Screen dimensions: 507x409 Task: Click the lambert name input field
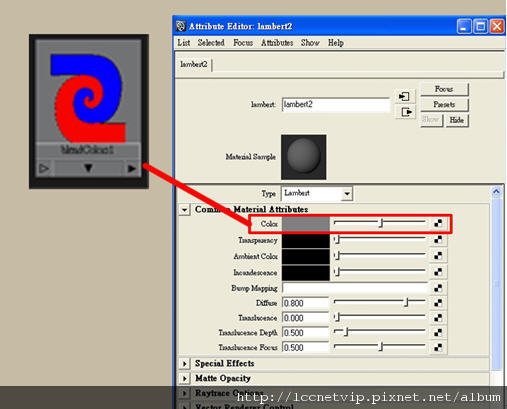[x=336, y=105]
